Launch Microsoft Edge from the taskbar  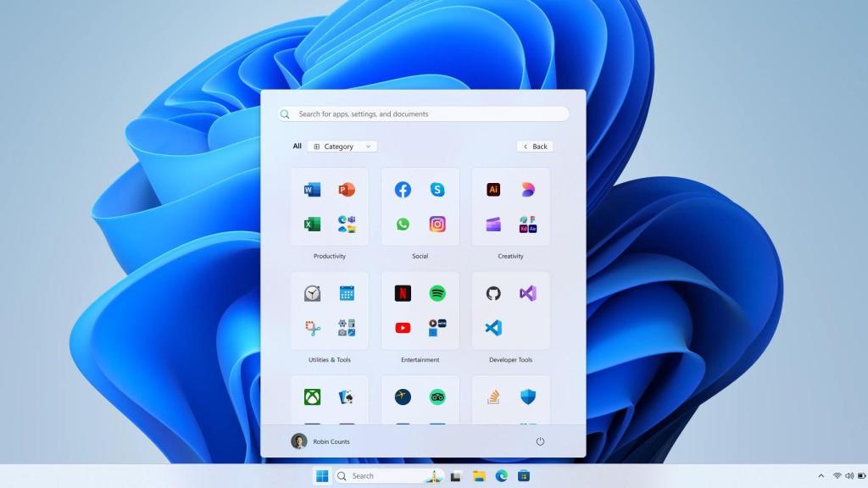(500, 475)
